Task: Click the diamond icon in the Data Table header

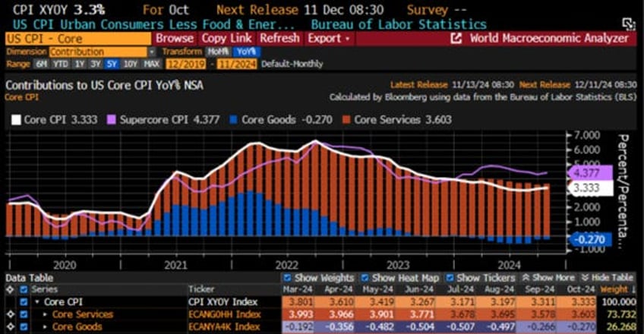Action: (11, 290)
